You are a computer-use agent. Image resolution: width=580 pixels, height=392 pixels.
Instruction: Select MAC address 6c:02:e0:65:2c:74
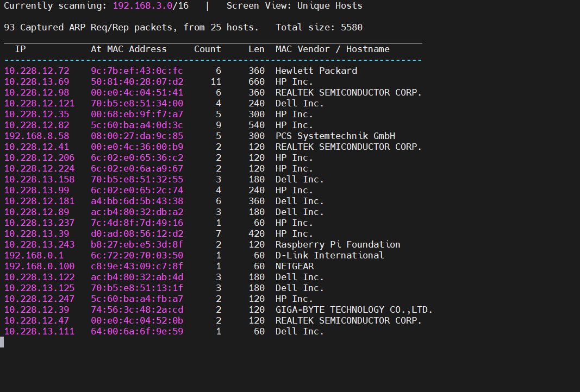(x=137, y=190)
